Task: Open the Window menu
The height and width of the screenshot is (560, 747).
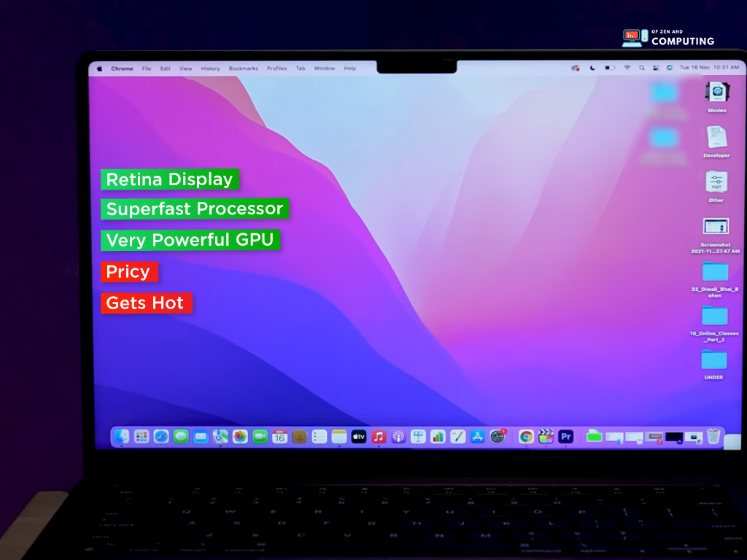Action: click(x=325, y=69)
